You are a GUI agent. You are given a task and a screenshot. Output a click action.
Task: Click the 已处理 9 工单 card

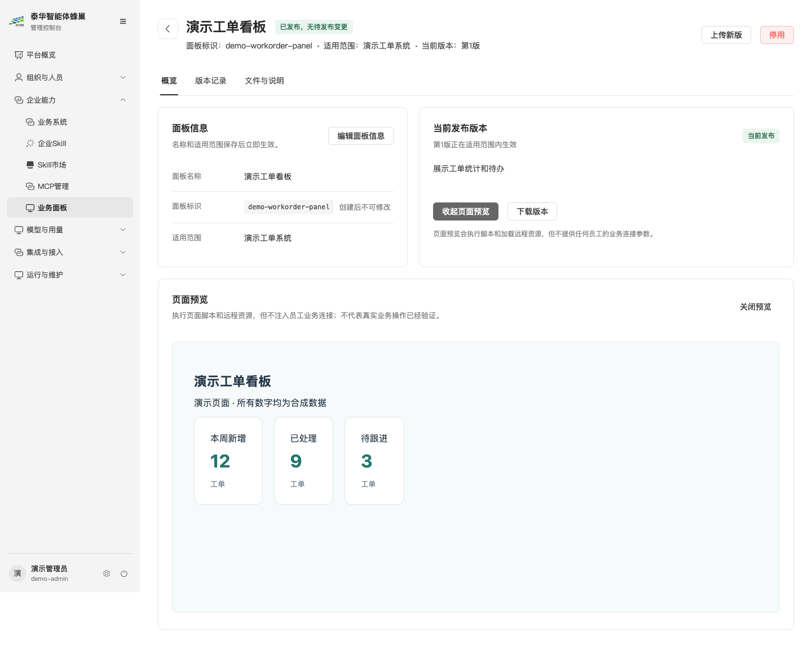tap(303, 461)
